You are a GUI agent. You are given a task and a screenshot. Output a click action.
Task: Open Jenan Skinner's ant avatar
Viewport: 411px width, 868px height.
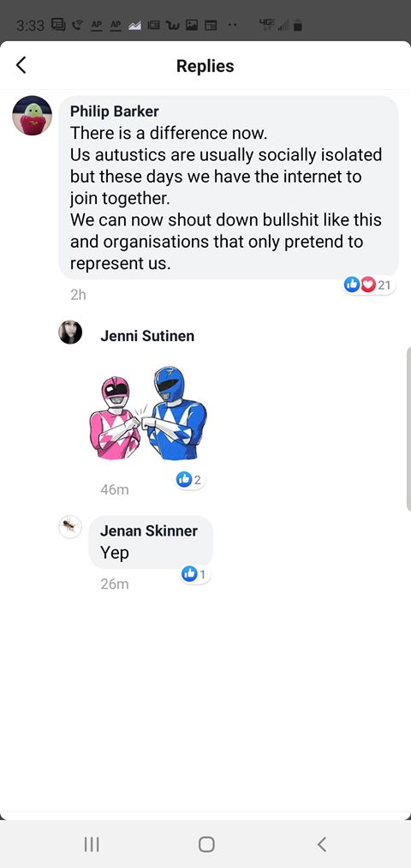[x=70, y=526]
